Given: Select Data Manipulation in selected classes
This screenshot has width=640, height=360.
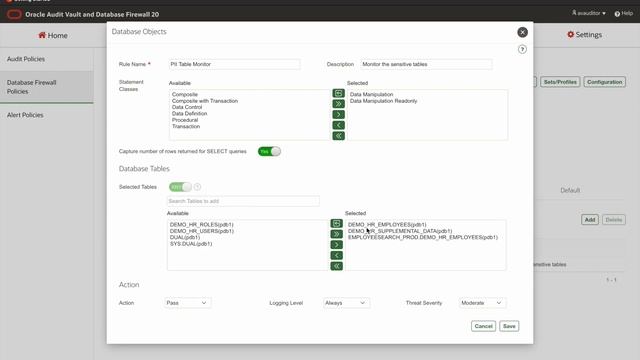Looking at the screenshot, I should point(371,94).
